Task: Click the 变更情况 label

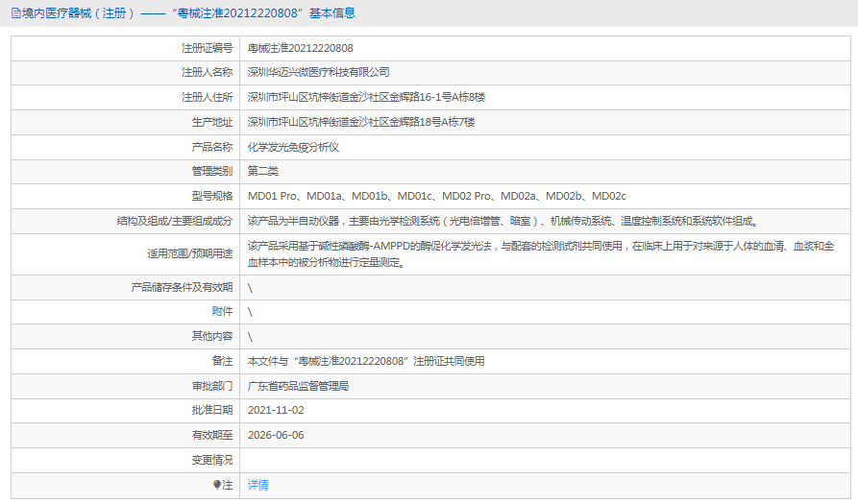Action: (211, 460)
